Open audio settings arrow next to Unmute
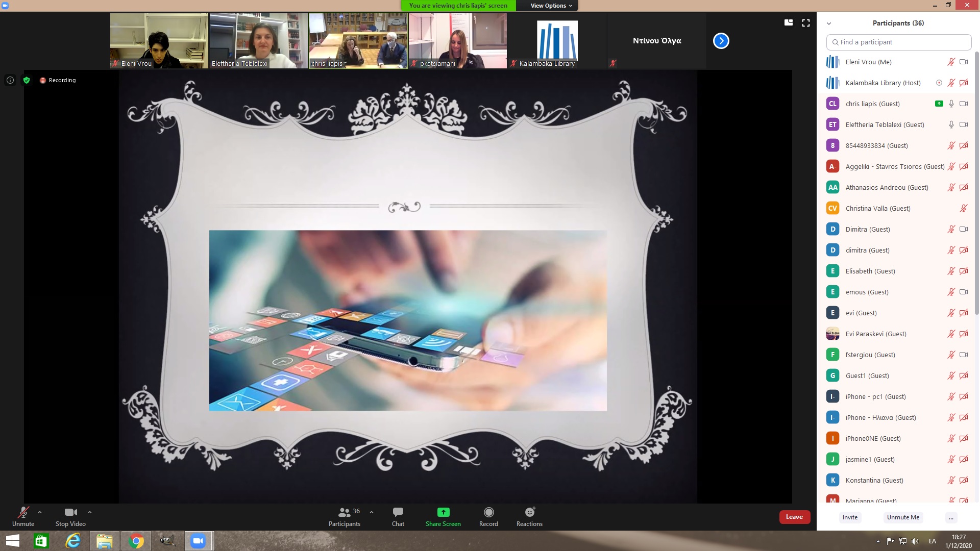 pyautogui.click(x=40, y=512)
